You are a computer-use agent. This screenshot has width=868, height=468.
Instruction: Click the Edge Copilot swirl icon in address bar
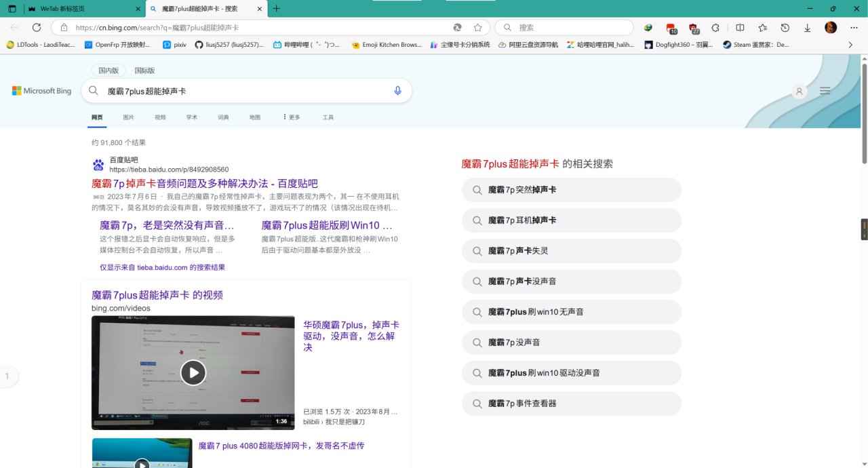tap(458, 28)
